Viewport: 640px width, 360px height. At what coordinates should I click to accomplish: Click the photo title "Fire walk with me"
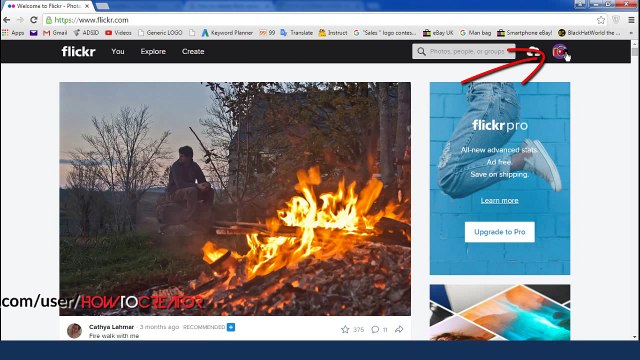[x=114, y=336]
